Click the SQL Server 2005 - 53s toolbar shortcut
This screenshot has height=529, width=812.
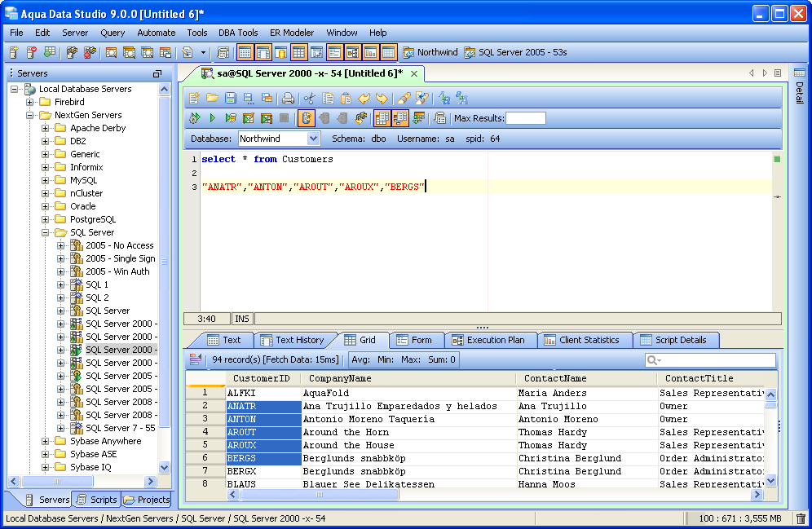pyautogui.click(x=515, y=52)
